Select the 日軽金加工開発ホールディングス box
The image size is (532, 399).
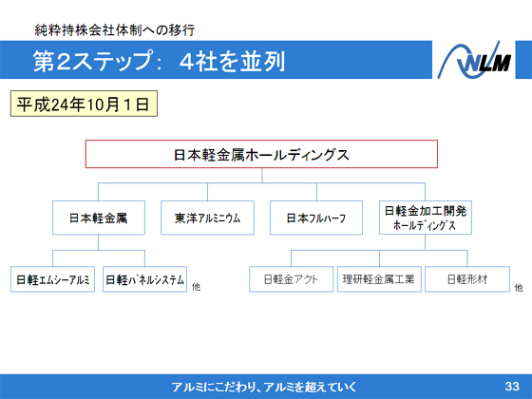point(426,218)
